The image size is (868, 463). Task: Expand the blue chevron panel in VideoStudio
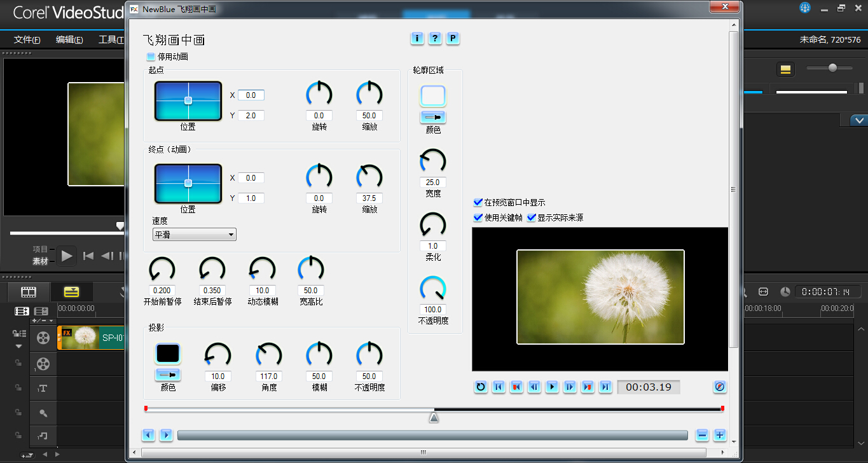coord(859,120)
